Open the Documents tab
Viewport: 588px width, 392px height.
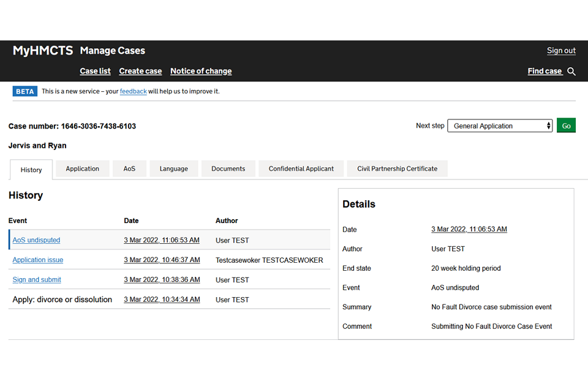click(x=228, y=169)
